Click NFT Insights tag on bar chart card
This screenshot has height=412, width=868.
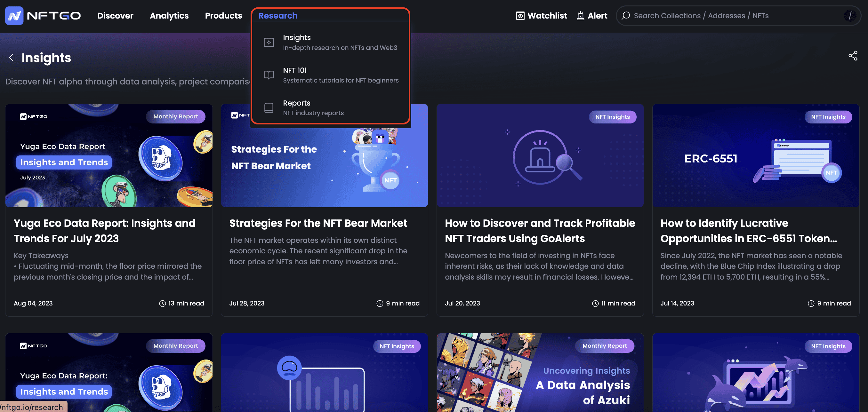point(397,346)
